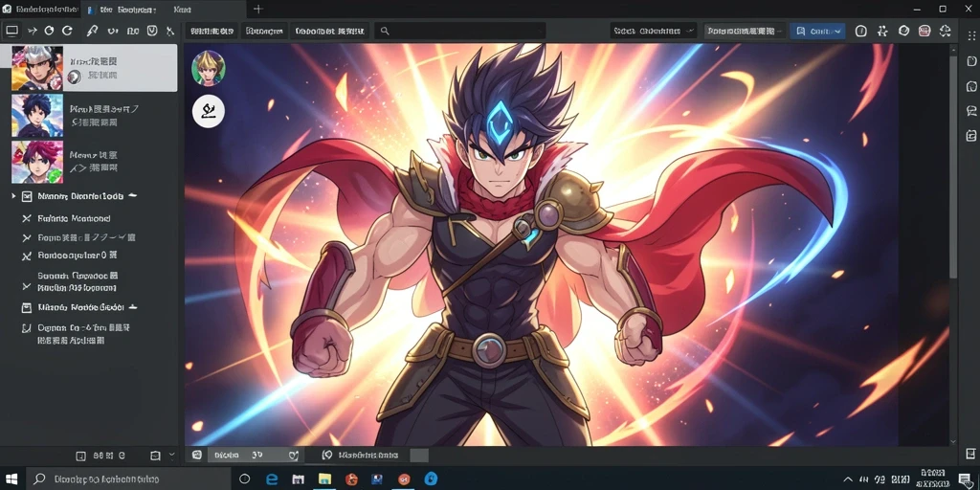Viewport: 980px width, 490px height.
Task: Open the second dark dropdown at top right
Action: [745, 32]
